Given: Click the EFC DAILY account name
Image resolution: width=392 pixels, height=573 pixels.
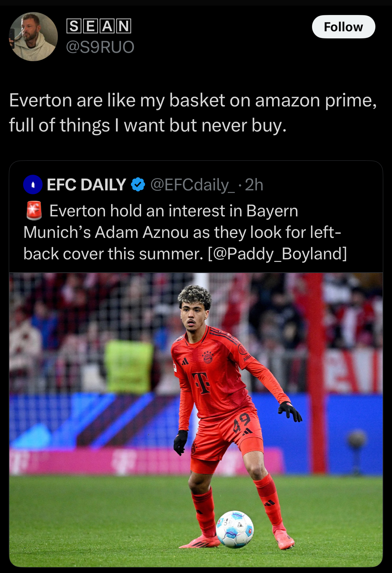Looking at the screenshot, I should coord(86,184).
